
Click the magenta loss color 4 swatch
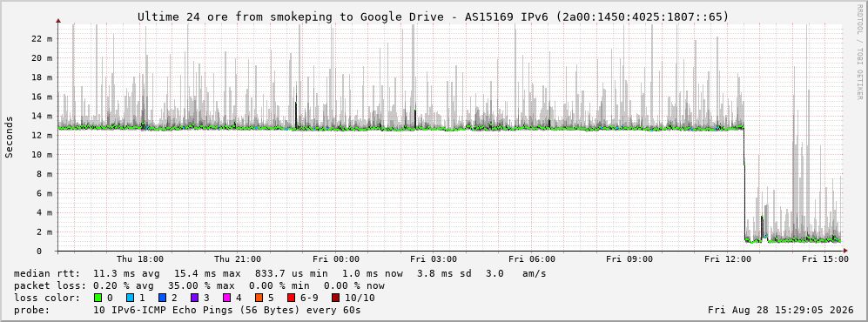(226, 298)
